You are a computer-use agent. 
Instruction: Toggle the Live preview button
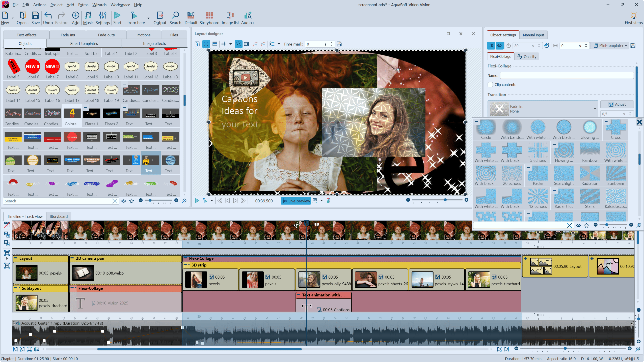[296, 201]
